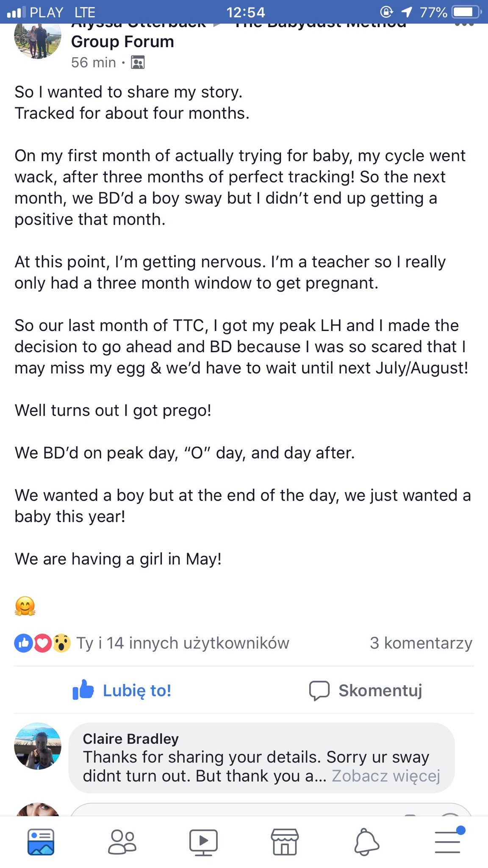Open the News Feed tab icon

pyautogui.click(x=41, y=842)
